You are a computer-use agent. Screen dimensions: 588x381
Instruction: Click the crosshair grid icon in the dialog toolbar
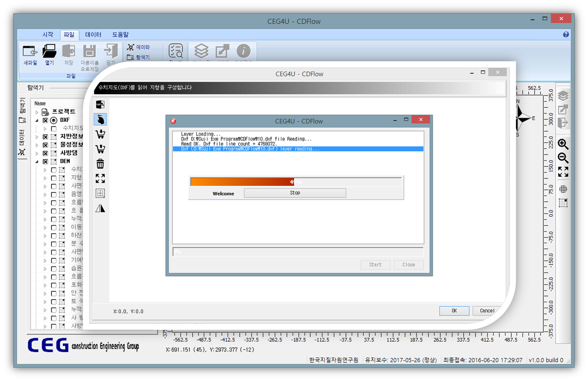tap(100, 193)
